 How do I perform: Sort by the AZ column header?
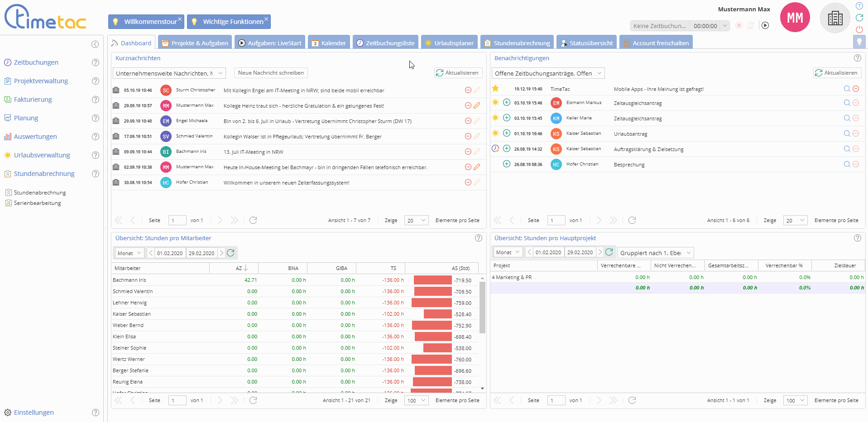click(x=239, y=268)
